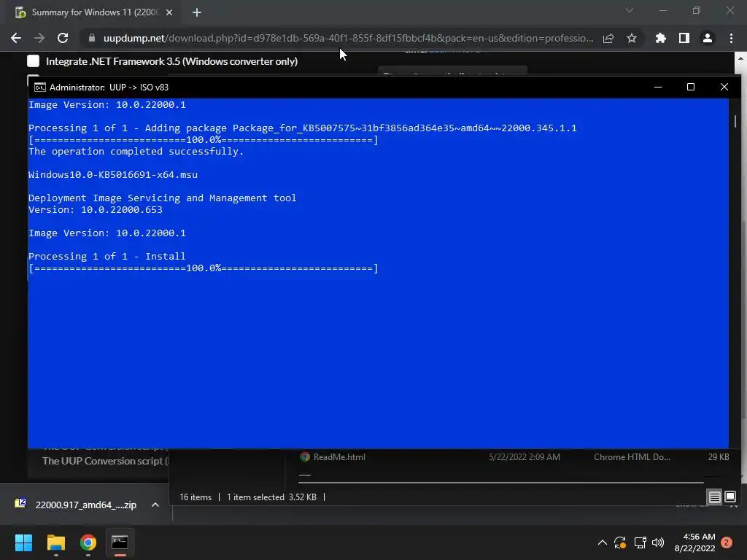Click the Chrome tab search chevron

630,10
